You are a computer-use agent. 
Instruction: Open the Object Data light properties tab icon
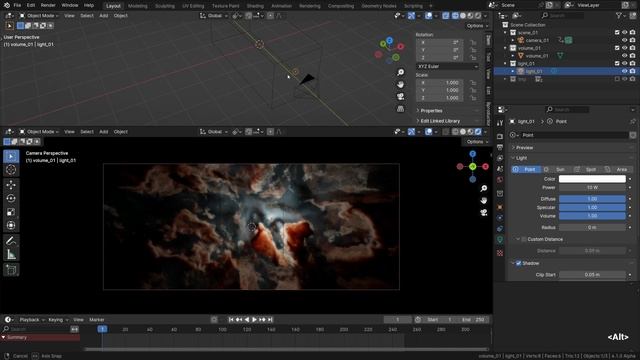point(500,240)
